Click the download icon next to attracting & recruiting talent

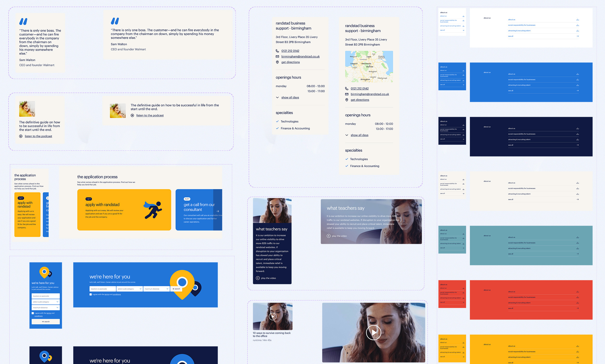click(x=578, y=31)
